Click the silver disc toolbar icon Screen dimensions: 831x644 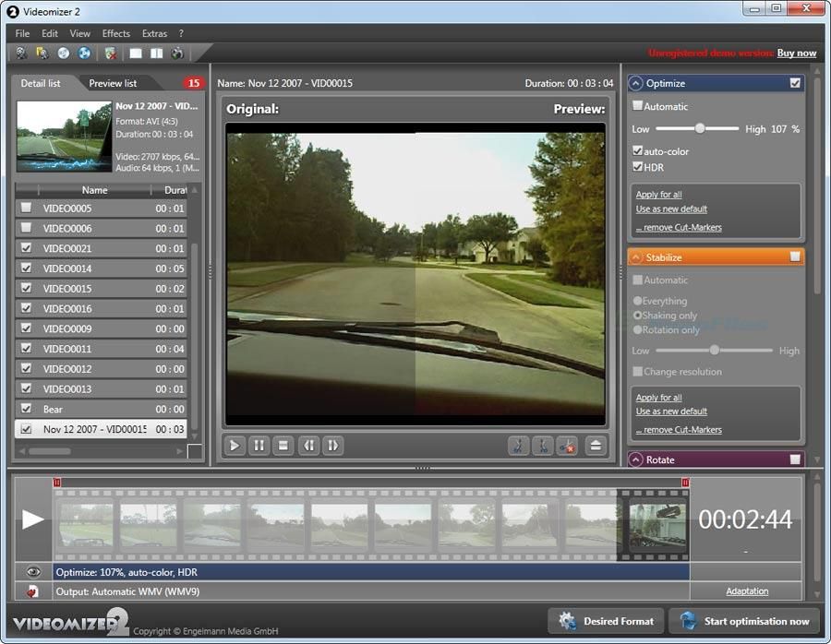pyautogui.click(x=63, y=53)
